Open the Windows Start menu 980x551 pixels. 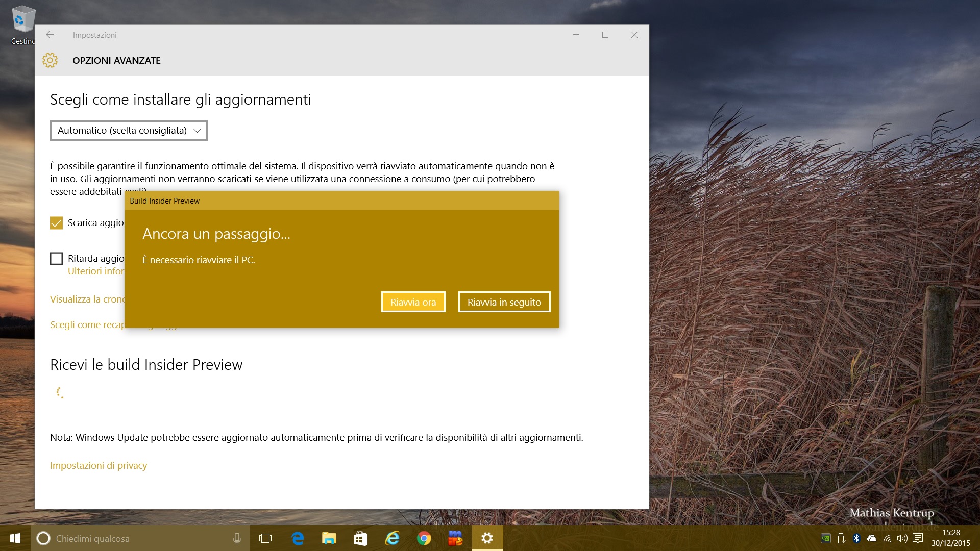coord(15,538)
